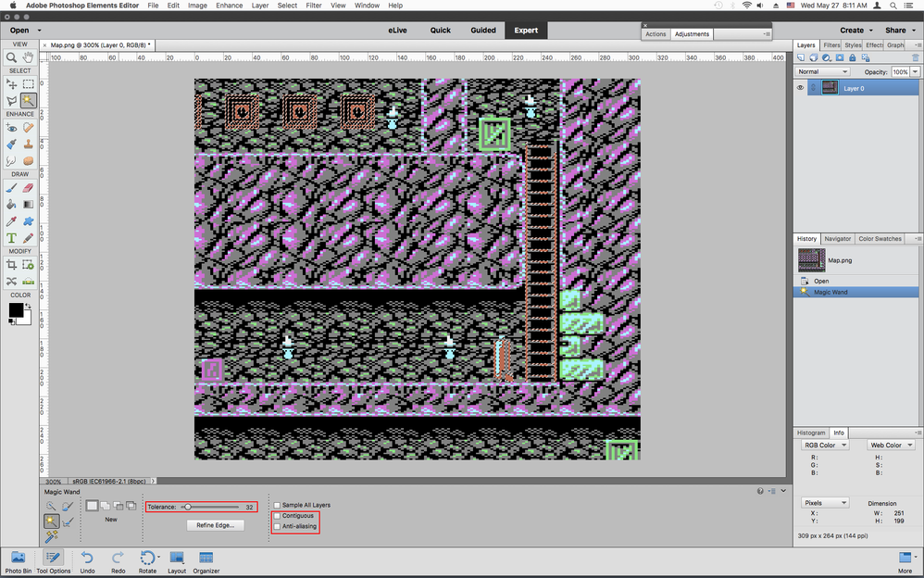Open the Create dropdown menu
The image size is (924, 578).
[x=856, y=30]
